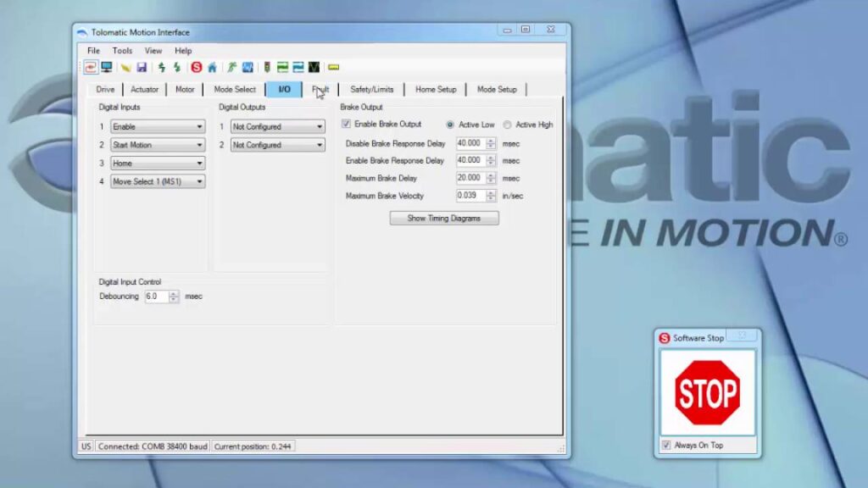Click the Show Timing Diagrams button
This screenshot has width=868, height=488.
pyautogui.click(x=443, y=218)
